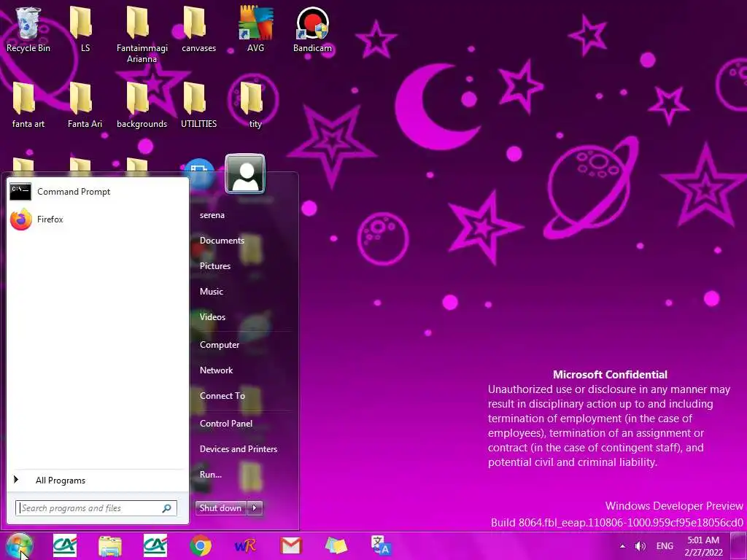
Task: Launch AVG from the desktop
Action: [256, 29]
